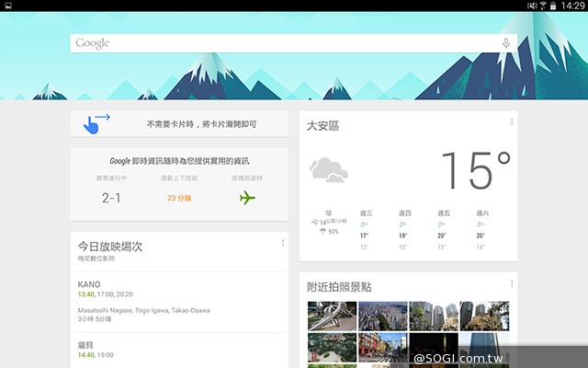Open the aerial city view photo thumbnail

pos(383,316)
